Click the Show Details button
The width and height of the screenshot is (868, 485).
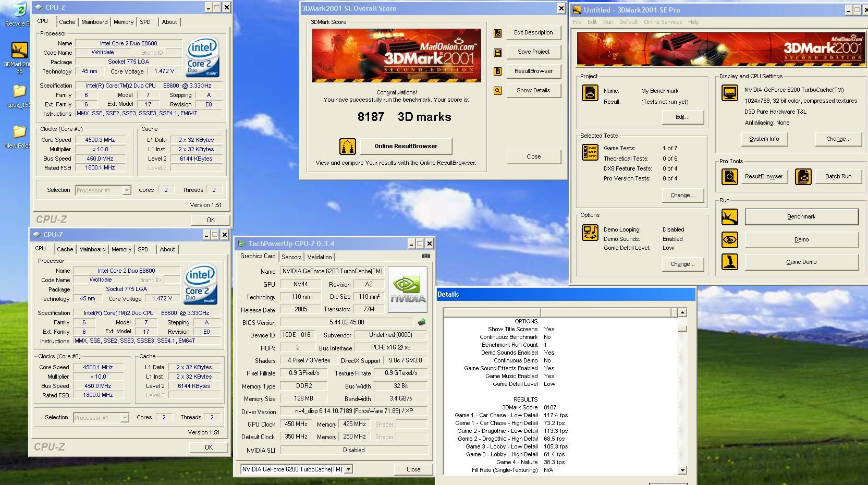tap(533, 90)
